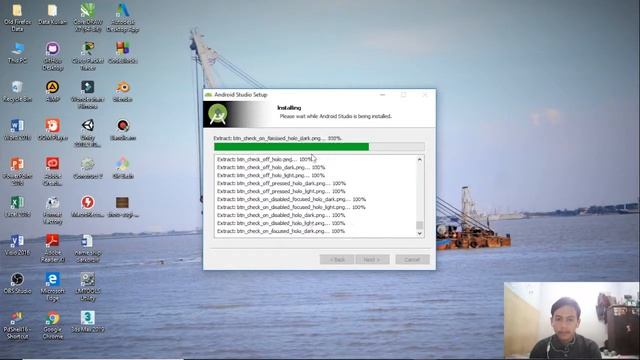Launch the Adobe Creative Cloud shortcut
This screenshot has width=640, height=360.
(x=52, y=171)
